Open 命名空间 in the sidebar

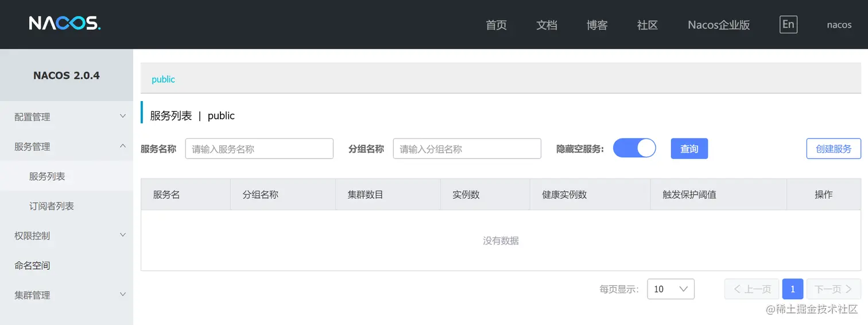click(67, 265)
